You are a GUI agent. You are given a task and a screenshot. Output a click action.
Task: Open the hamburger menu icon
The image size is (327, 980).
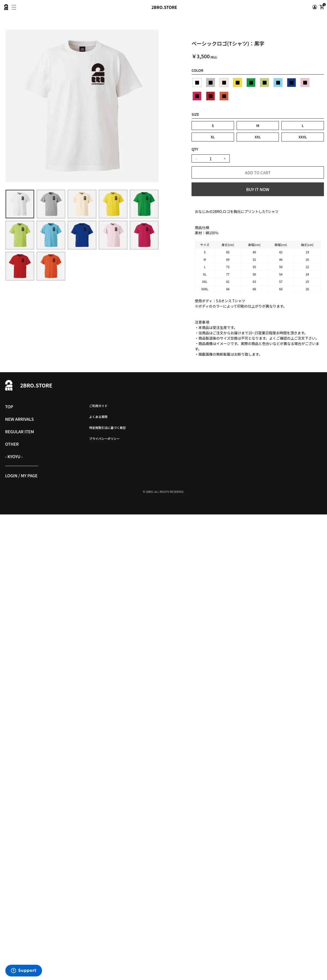click(x=14, y=7)
